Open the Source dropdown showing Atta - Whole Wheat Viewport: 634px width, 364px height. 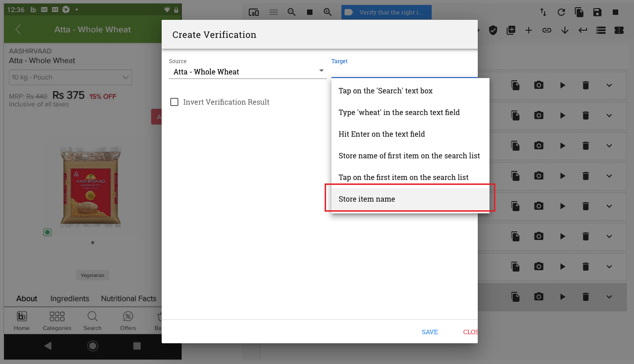(247, 72)
